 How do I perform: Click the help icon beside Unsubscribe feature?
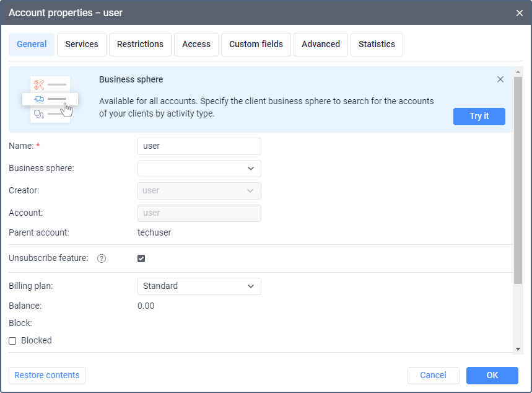pos(102,258)
